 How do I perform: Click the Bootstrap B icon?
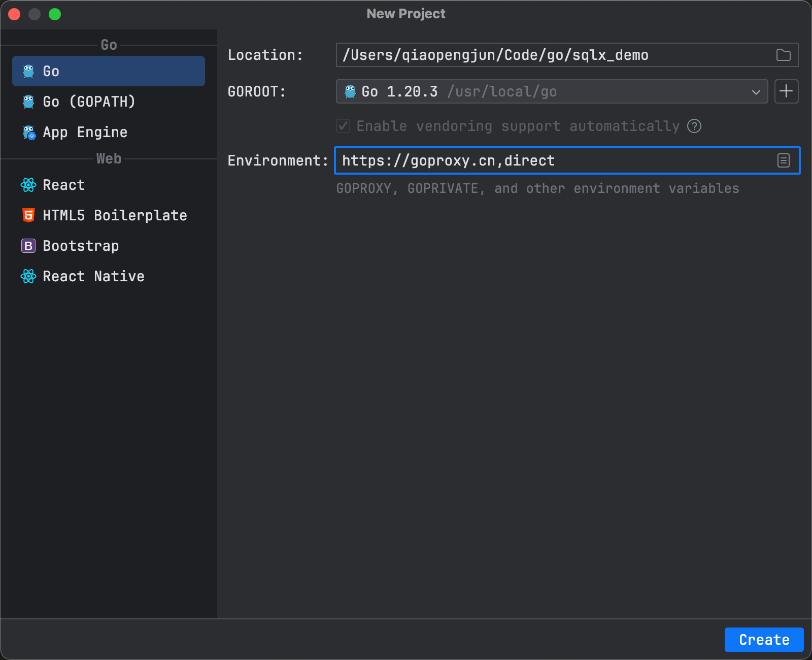28,246
